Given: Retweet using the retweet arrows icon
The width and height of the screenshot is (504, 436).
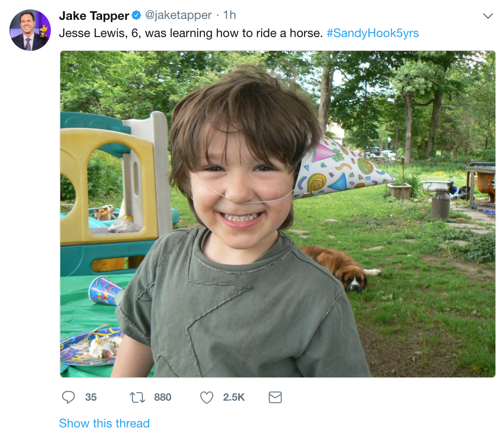Looking at the screenshot, I should [x=137, y=397].
